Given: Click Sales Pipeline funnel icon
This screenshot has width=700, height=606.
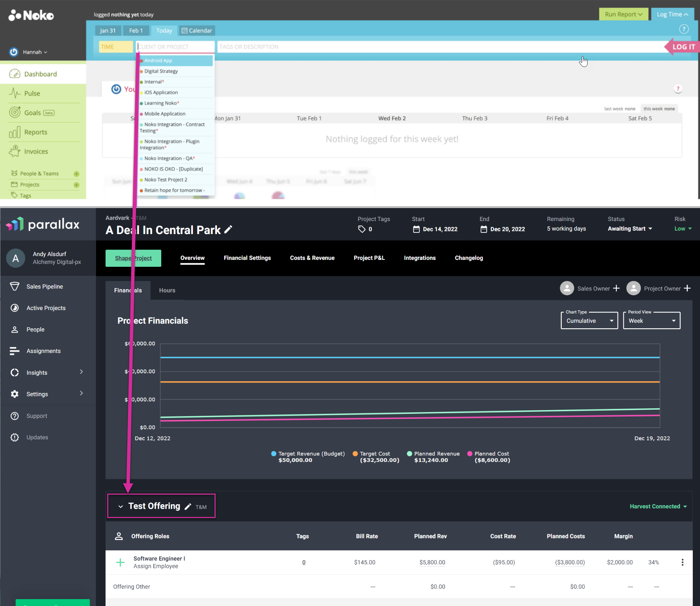Looking at the screenshot, I should [x=14, y=286].
